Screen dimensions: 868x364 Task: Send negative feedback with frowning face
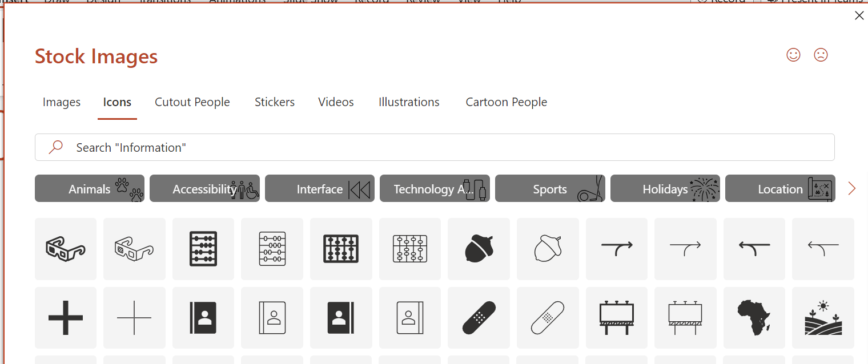821,55
